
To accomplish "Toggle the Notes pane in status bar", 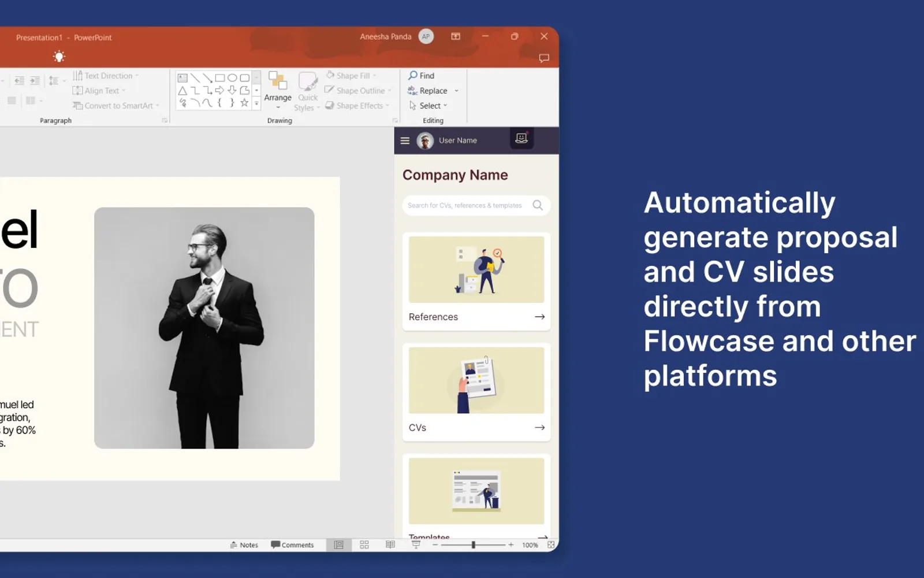I will coord(244,545).
